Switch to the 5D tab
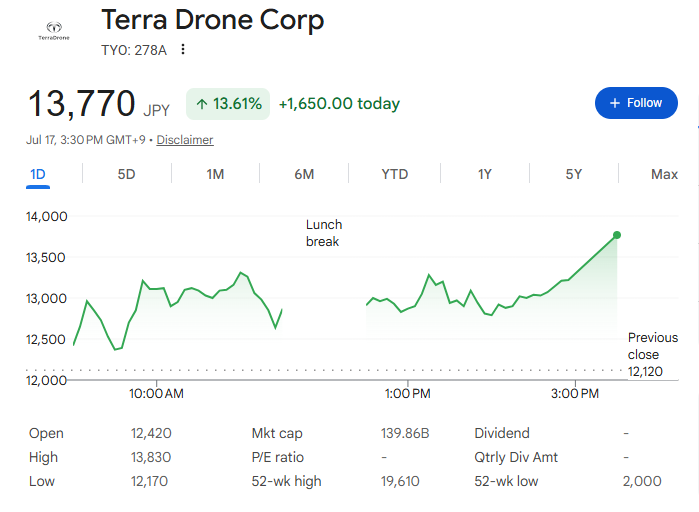Image resolution: width=699 pixels, height=512 pixels. click(127, 174)
